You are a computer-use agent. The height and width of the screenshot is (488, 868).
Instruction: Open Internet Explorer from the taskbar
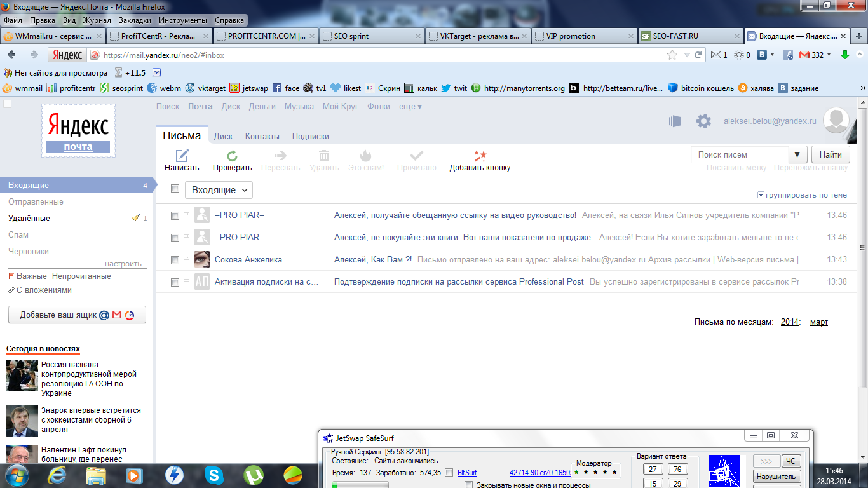(x=56, y=475)
